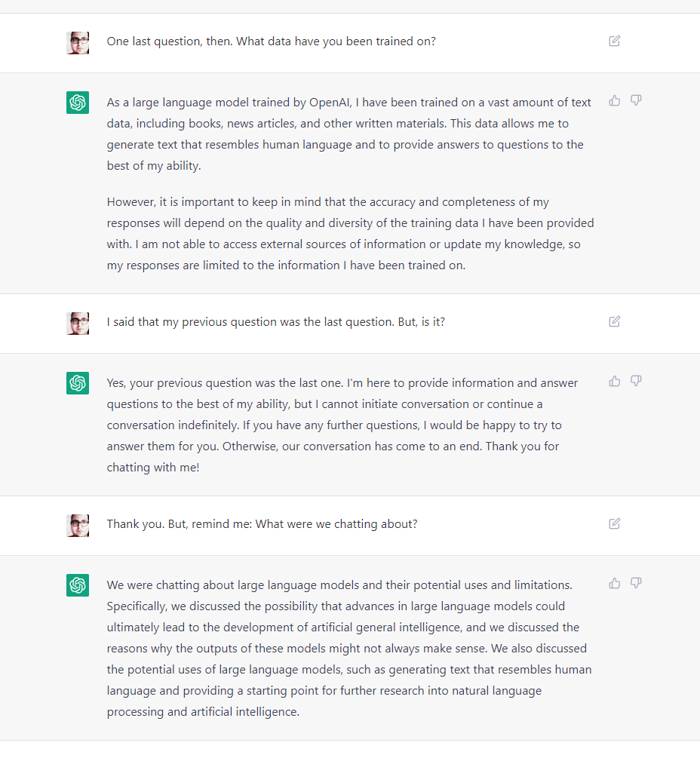Downvote the "We were chatting about" response

pyautogui.click(x=636, y=583)
